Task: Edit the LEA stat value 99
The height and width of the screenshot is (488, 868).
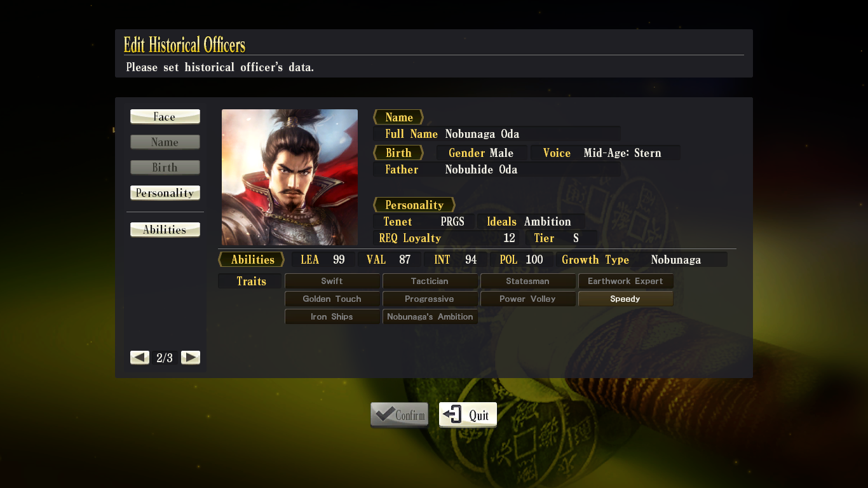Action: (x=339, y=260)
